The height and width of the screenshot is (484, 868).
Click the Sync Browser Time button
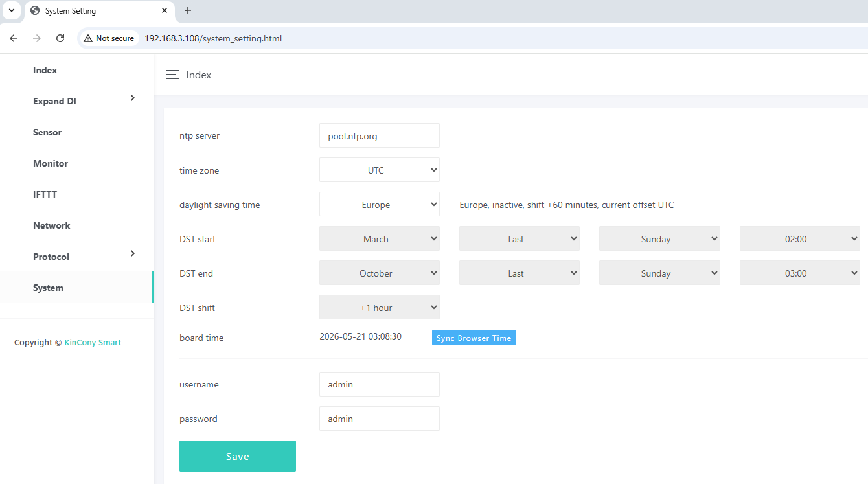[474, 338]
